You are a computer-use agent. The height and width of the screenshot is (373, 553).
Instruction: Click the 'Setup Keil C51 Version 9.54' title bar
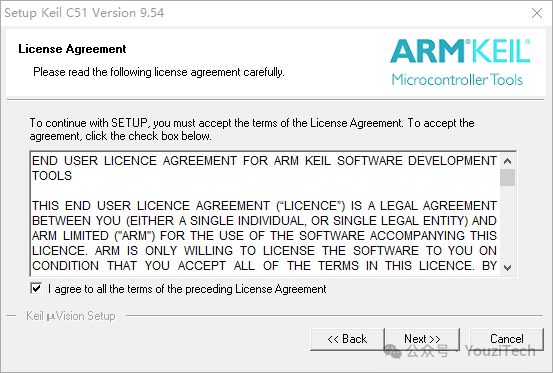point(84,13)
